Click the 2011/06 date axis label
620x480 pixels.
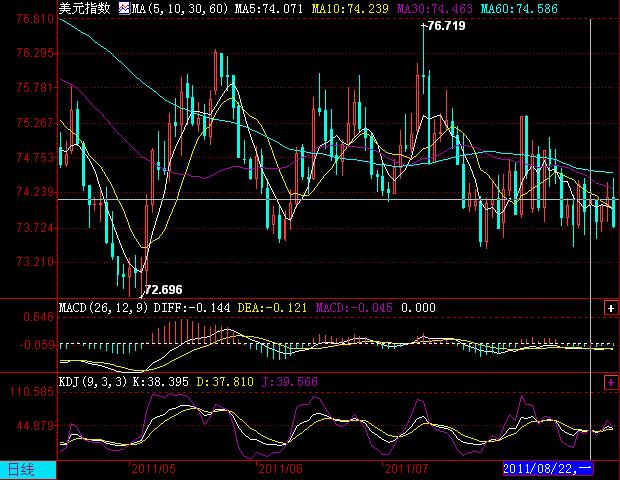coord(280,469)
